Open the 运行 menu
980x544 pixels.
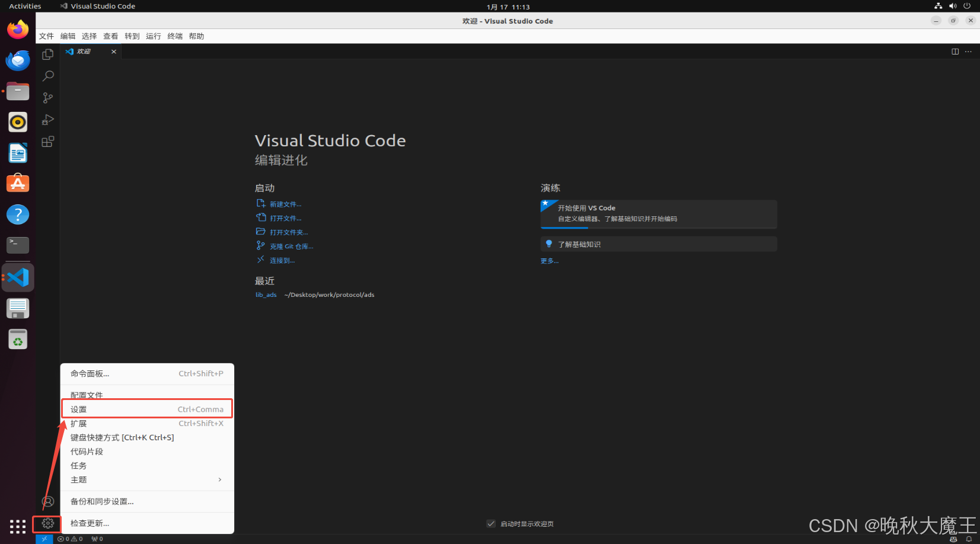[153, 36]
